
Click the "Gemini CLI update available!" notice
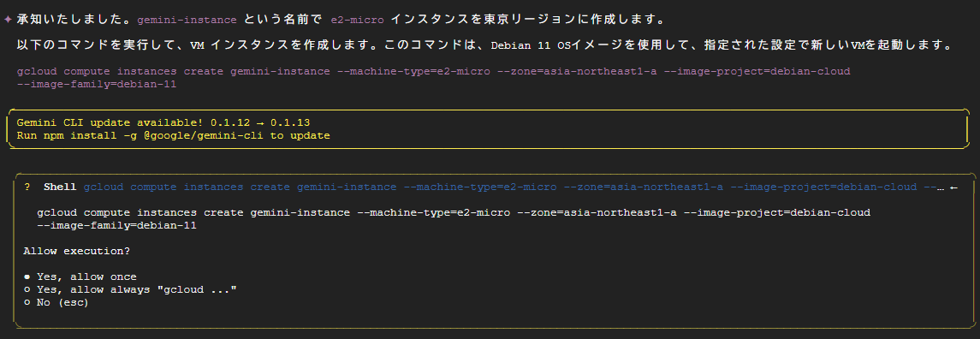(163, 122)
